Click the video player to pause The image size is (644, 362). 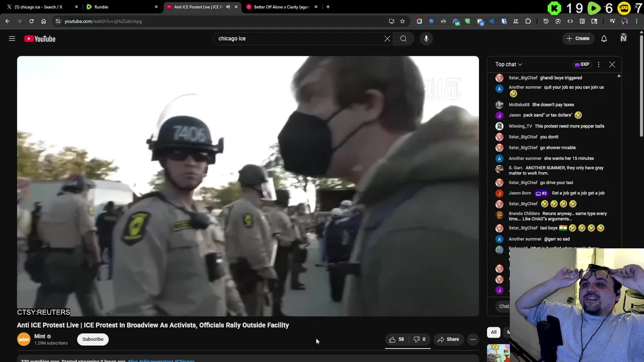pos(248,186)
